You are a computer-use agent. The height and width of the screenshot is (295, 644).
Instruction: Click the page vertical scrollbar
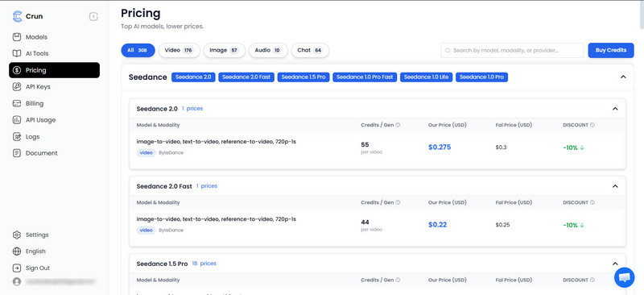[642, 16]
